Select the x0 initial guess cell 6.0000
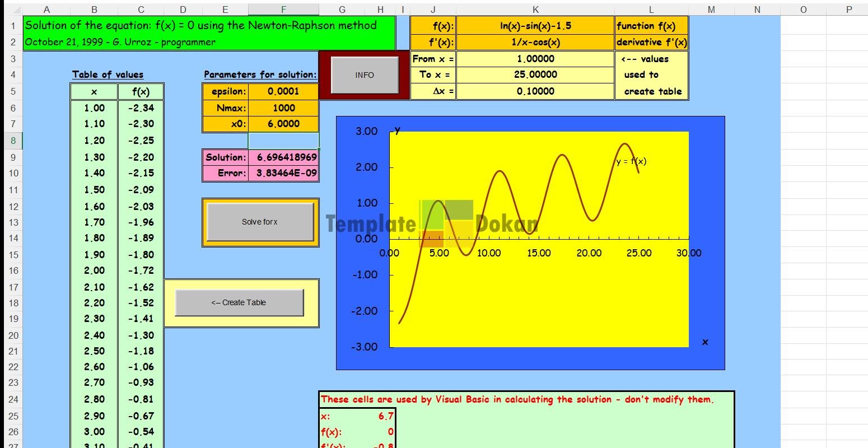Viewport: 868px width, 448px height. tap(283, 124)
